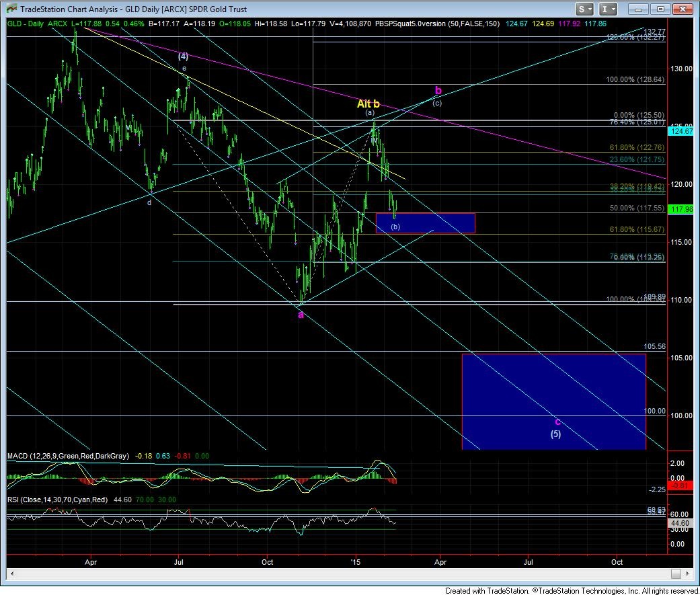The height and width of the screenshot is (595, 700).
Task: Click the 'Oct' label at right of time axis
Action: click(x=617, y=562)
